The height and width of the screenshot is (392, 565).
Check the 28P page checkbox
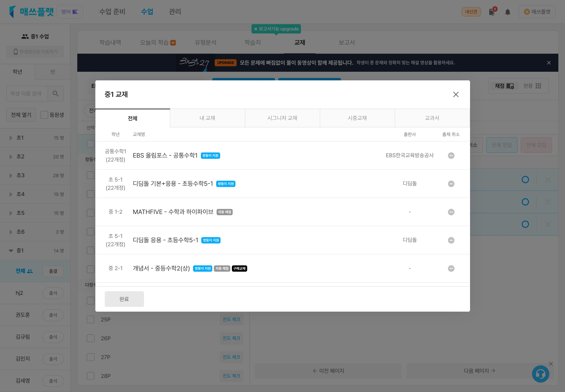pyautogui.click(x=90, y=376)
